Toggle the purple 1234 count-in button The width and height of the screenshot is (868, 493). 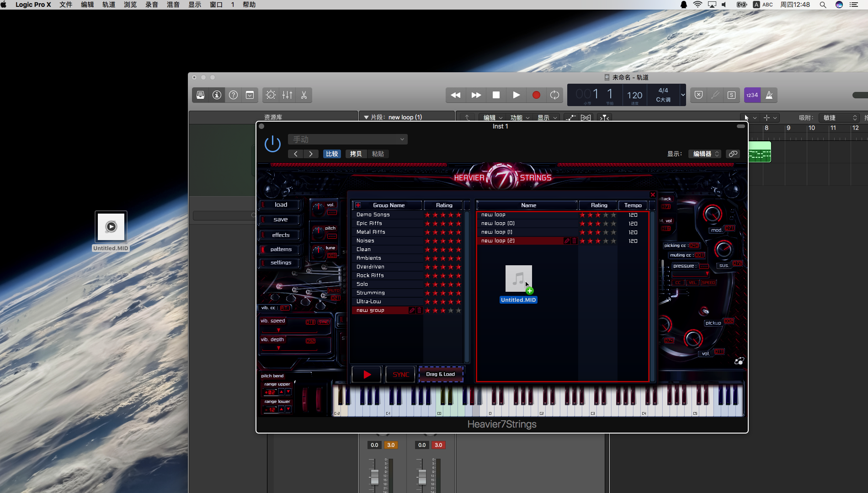pyautogui.click(x=752, y=95)
